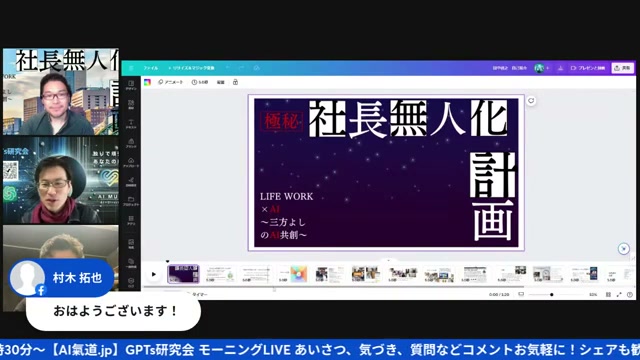640x360 pixels.
Task: Open the プロジェクト panel in sidebar
Action: pos(131,201)
